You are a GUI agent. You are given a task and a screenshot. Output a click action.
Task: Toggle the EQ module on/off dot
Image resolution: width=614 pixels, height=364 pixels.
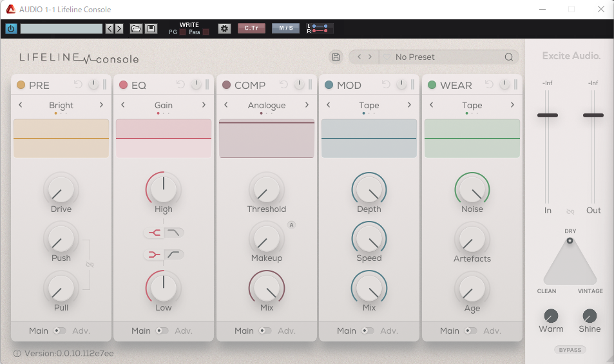pos(123,85)
